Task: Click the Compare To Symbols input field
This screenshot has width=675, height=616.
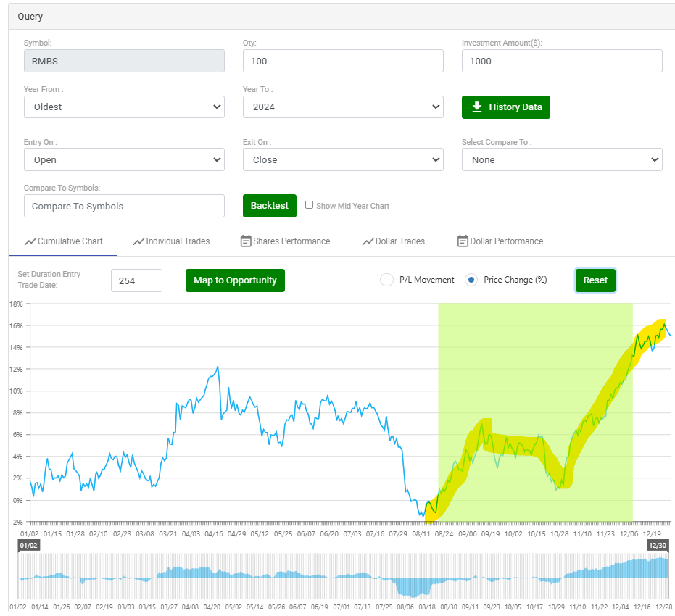Action: tap(124, 206)
